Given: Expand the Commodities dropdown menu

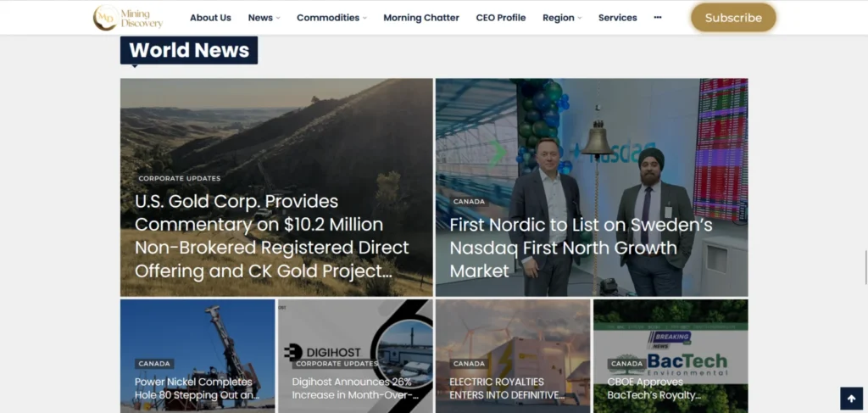Looking at the screenshot, I should (x=331, y=18).
